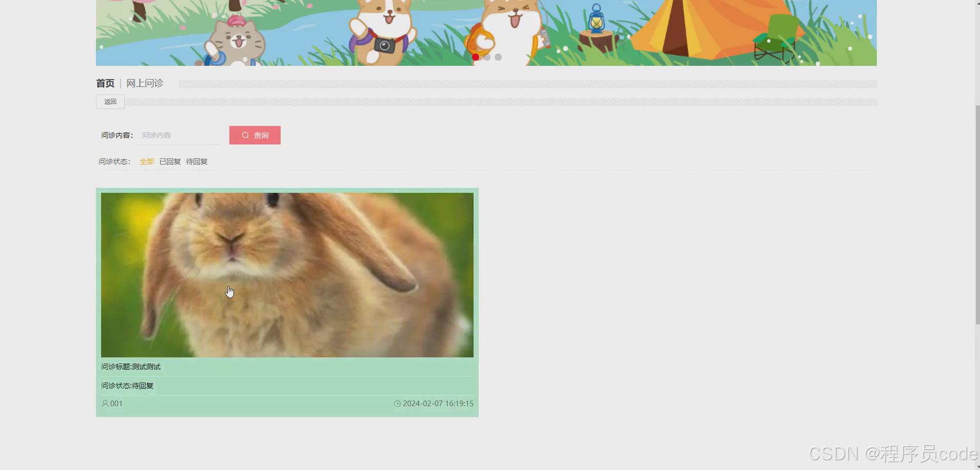Click the timestamp 2024-02-07 16:19:15

tap(438, 404)
